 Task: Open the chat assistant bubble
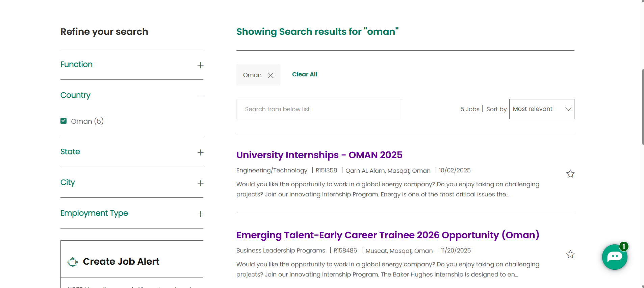[x=614, y=257]
